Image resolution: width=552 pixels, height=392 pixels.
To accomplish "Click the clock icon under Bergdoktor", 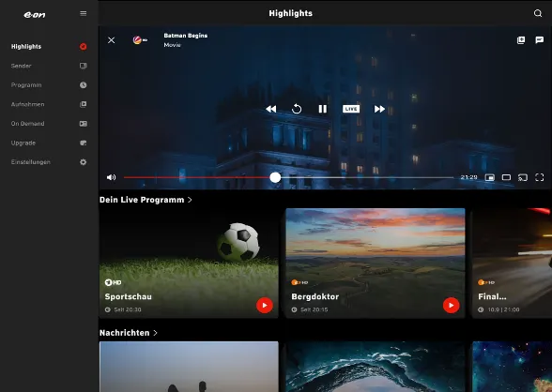I will (x=295, y=309).
